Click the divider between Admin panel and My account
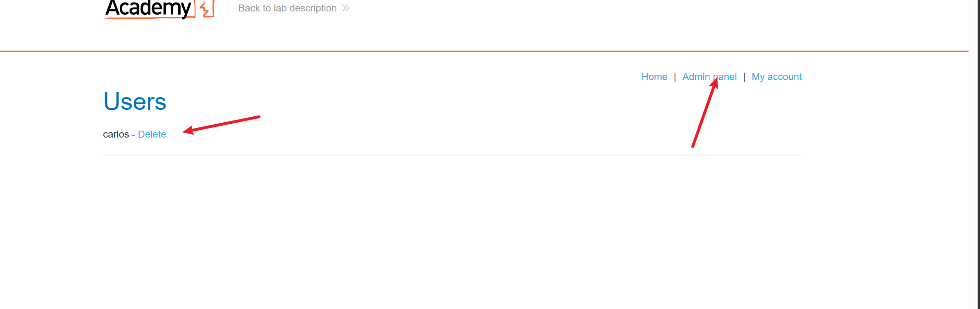The image size is (980, 309). [x=745, y=77]
